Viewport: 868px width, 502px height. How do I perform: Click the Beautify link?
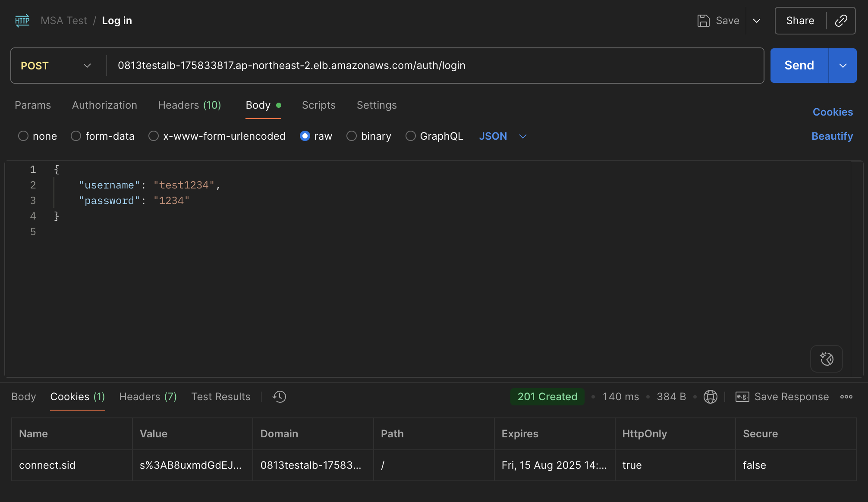click(832, 136)
